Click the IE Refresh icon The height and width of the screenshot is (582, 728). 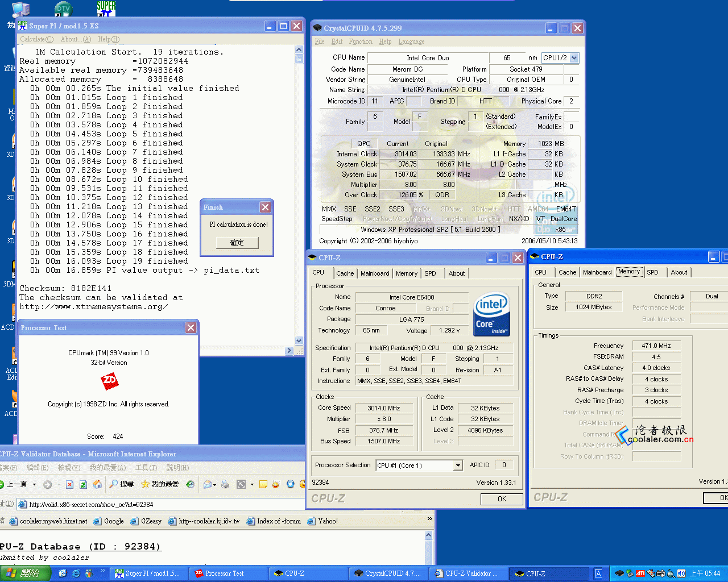pos(83,484)
